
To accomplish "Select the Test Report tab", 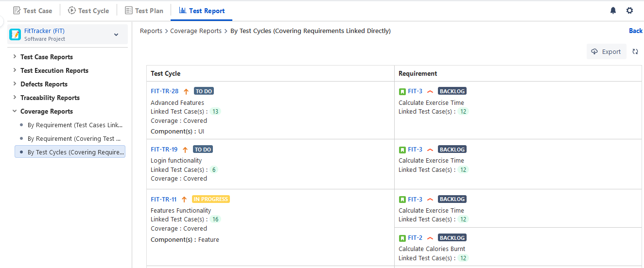I will click(201, 10).
